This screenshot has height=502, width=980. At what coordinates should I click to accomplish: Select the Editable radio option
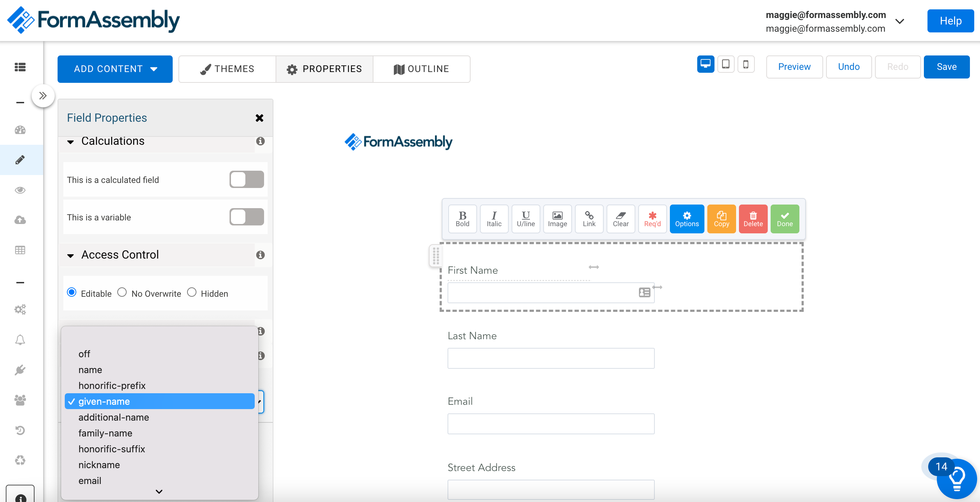click(72, 292)
